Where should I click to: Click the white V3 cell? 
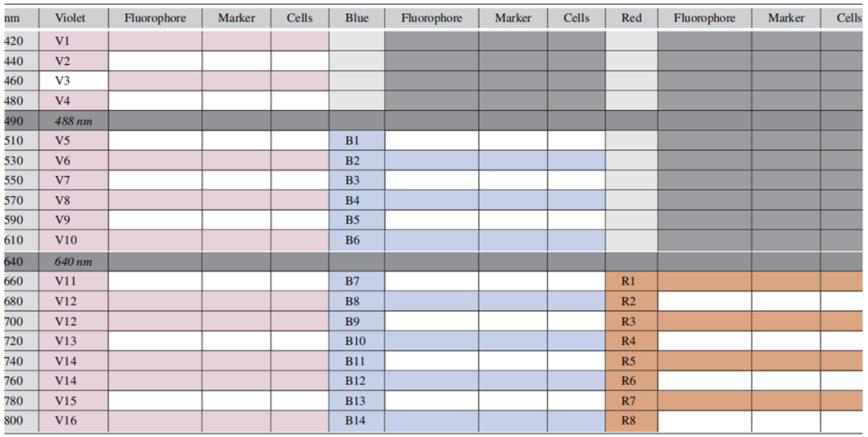pos(63,80)
